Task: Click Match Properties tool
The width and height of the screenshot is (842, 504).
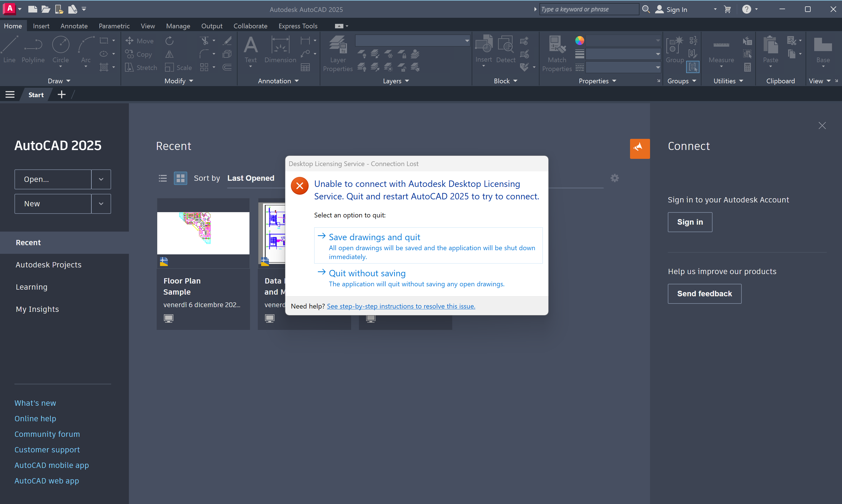Action: [557, 54]
